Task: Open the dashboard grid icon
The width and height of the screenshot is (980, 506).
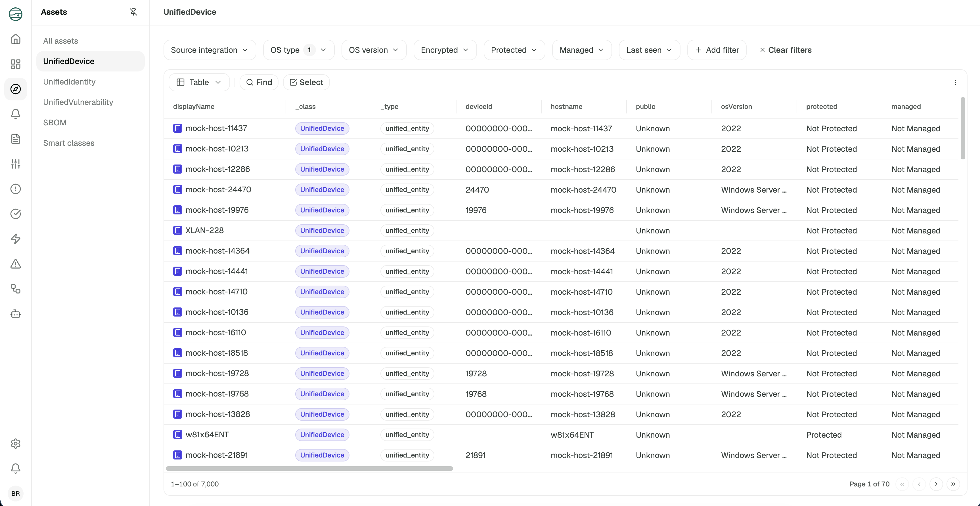Action: click(x=16, y=64)
